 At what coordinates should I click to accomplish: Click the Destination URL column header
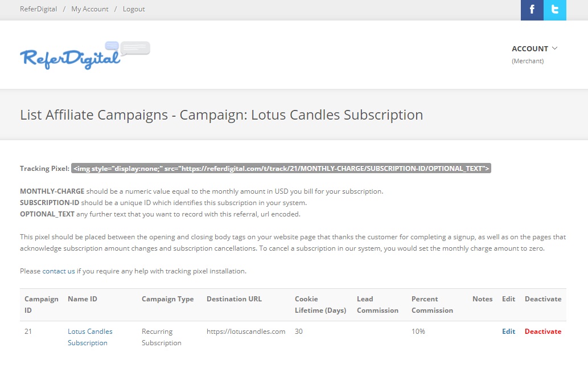(x=234, y=299)
